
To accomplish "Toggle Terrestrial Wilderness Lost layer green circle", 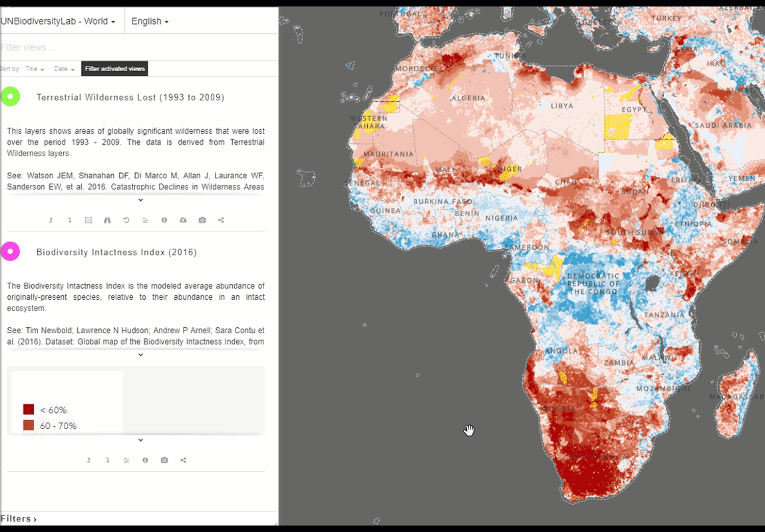I will (x=10, y=96).
